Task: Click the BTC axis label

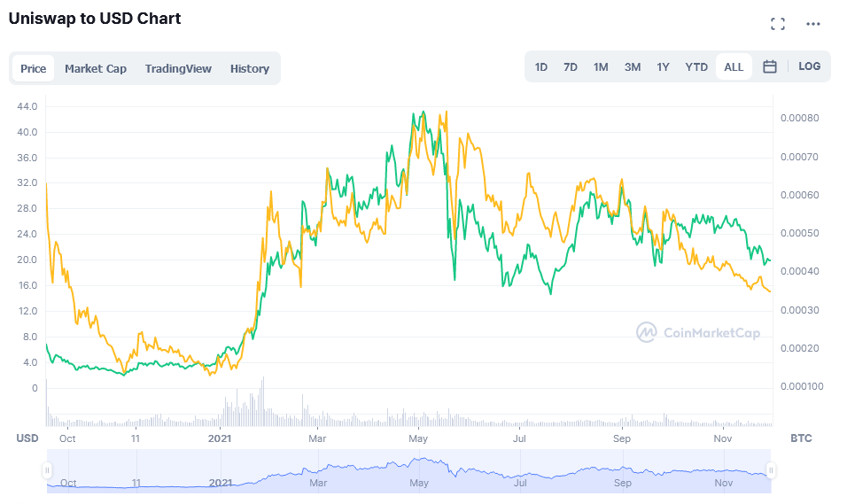Action: [x=801, y=438]
